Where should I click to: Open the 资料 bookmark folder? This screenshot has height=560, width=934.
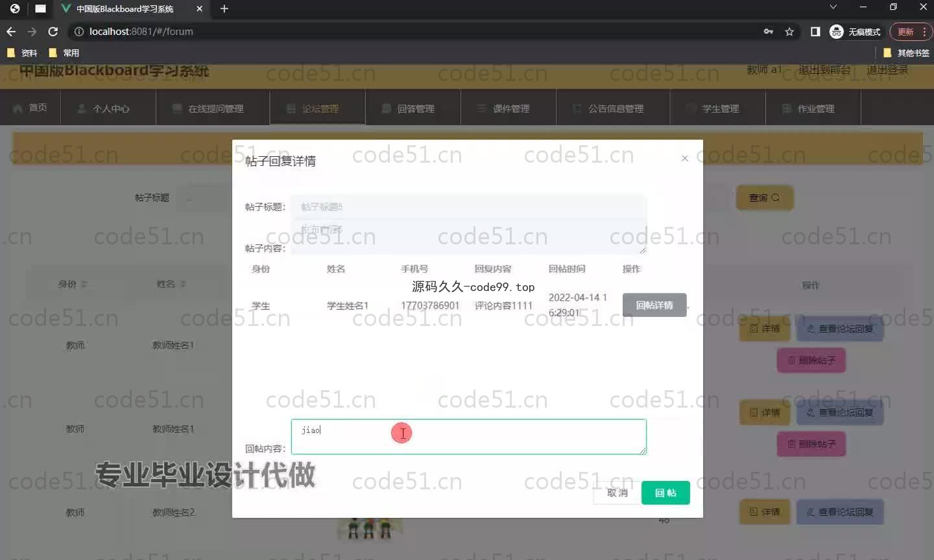[22, 52]
